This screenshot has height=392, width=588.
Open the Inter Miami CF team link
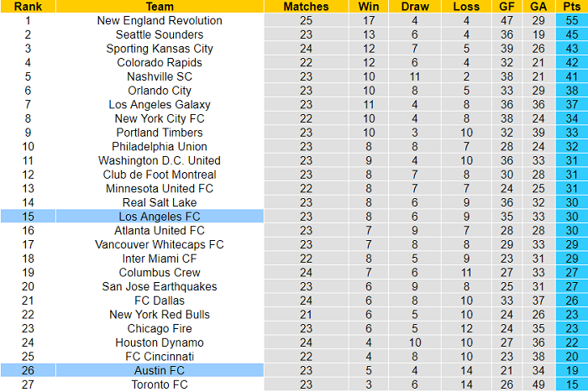[x=160, y=259]
